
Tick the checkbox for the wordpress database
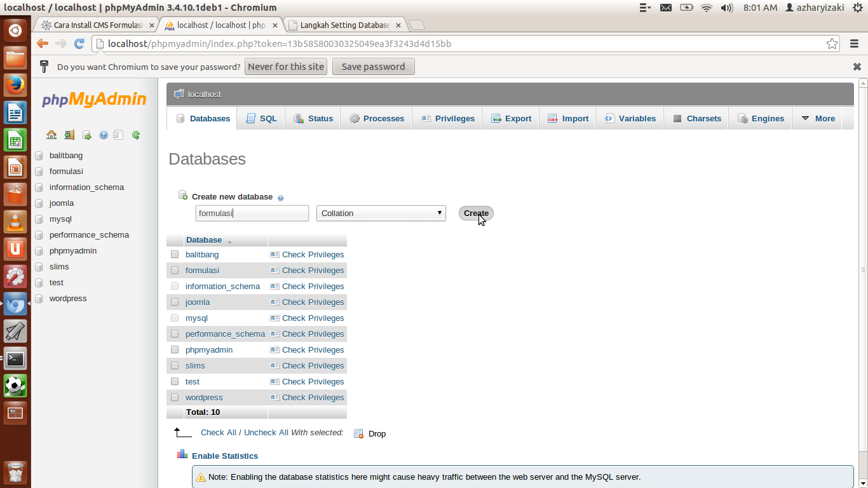coord(175,397)
